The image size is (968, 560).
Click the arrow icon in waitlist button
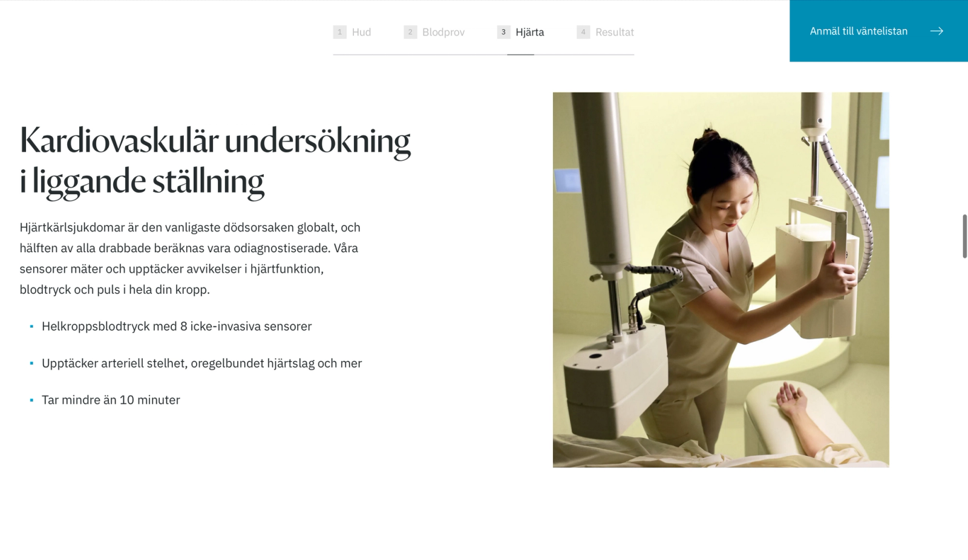tap(937, 31)
